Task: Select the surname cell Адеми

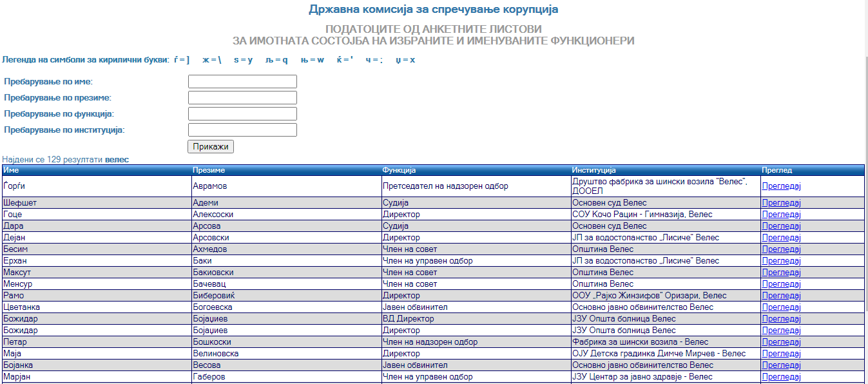Action: [286, 203]
